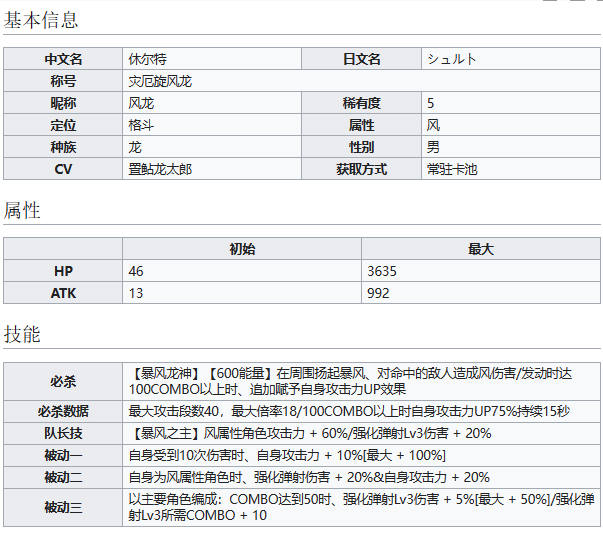Click the title value 灾厄旋风龙
This screenshot has height=533, width=603.
(x=159, y=81)
